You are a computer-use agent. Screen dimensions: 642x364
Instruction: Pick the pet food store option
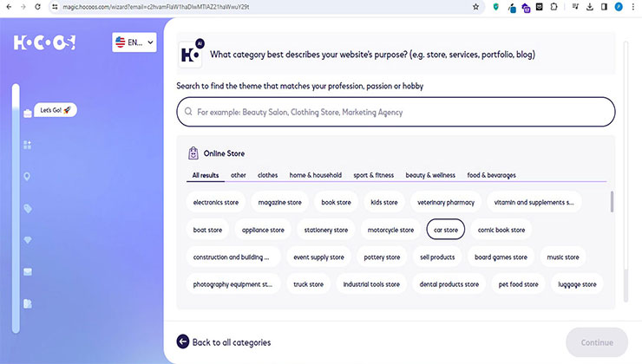[x=518, y=284]
